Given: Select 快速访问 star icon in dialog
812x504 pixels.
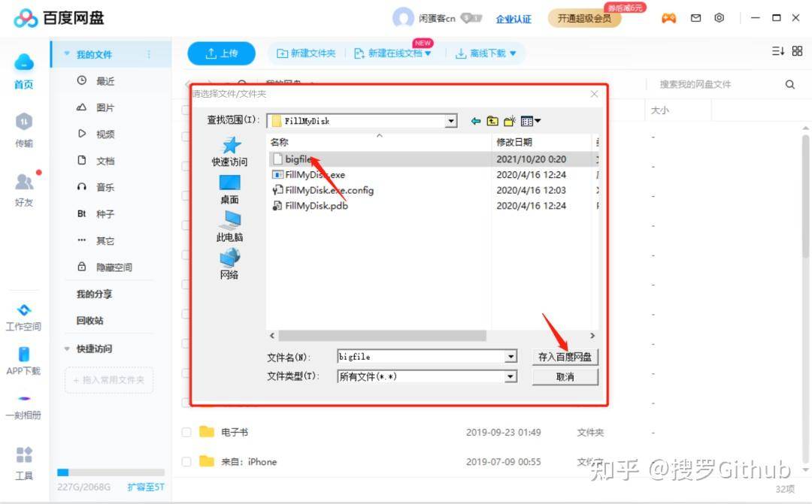Looking at the screenshot, I should (x=230, y=146).
